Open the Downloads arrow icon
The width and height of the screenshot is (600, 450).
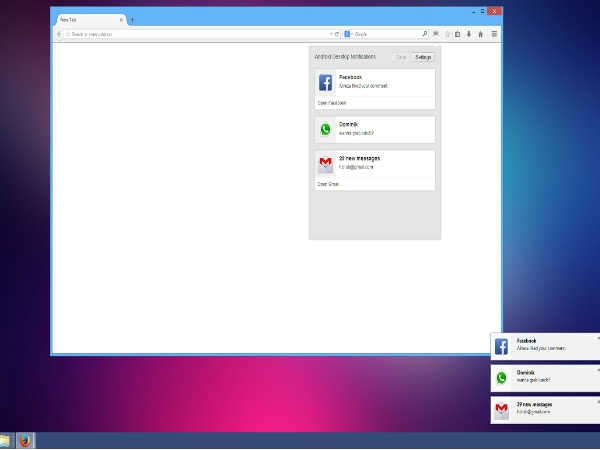pyautogui.click(x=469, y=34)
